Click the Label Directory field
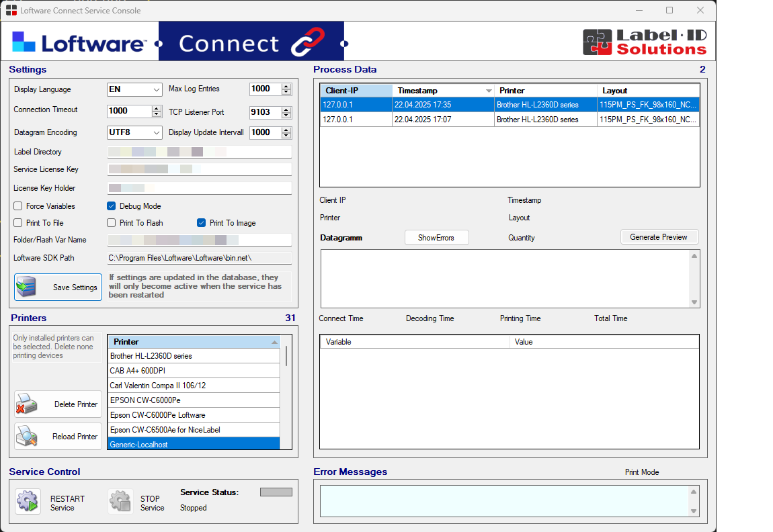 pos(200,152)
